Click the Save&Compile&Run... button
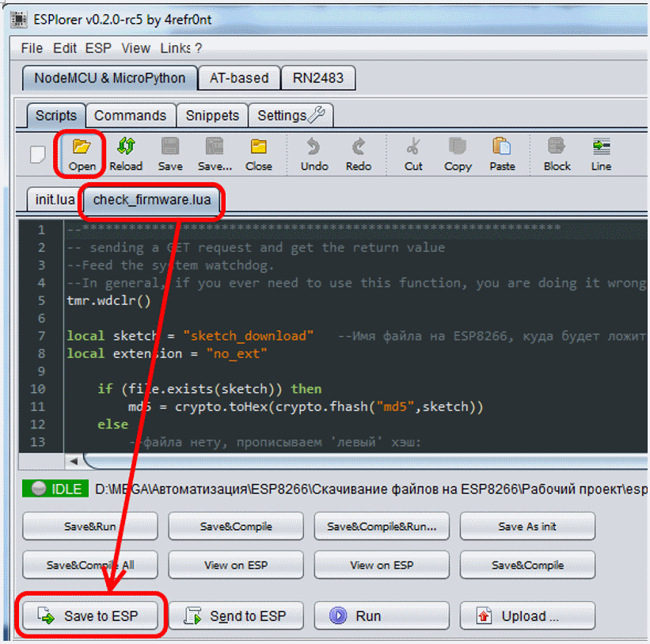The width and height of the screenshot is (650, 644). click(x=382, y=526)
